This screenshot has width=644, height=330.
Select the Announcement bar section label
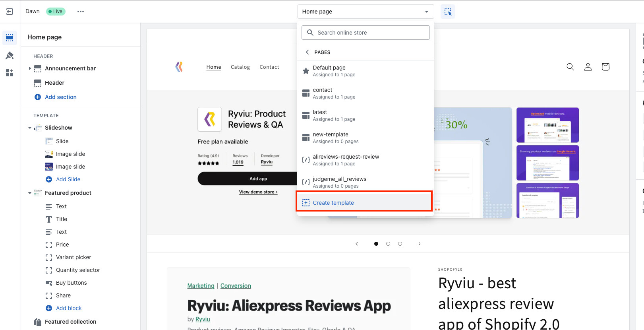[70, 68]
